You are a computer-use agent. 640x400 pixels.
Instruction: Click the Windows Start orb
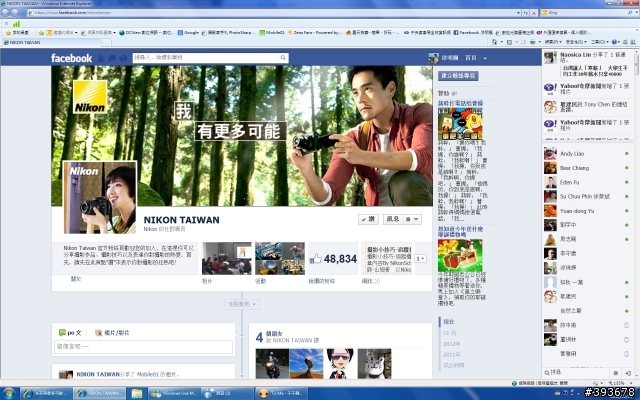(9, 393)
